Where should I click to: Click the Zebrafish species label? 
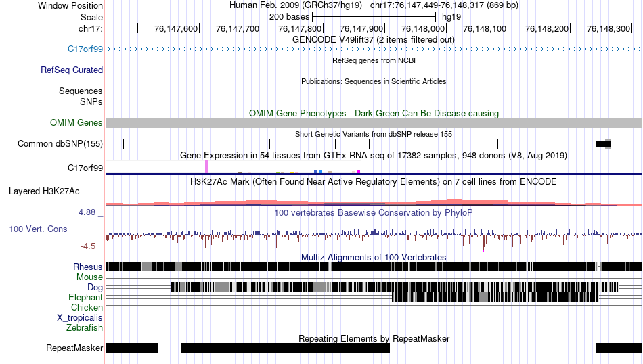pos(85,328)
